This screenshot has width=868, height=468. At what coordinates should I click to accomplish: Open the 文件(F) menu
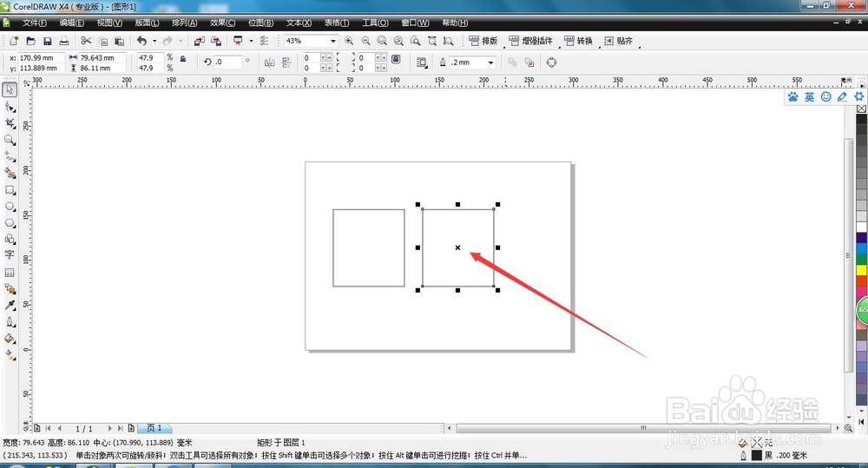coord(35,23)
